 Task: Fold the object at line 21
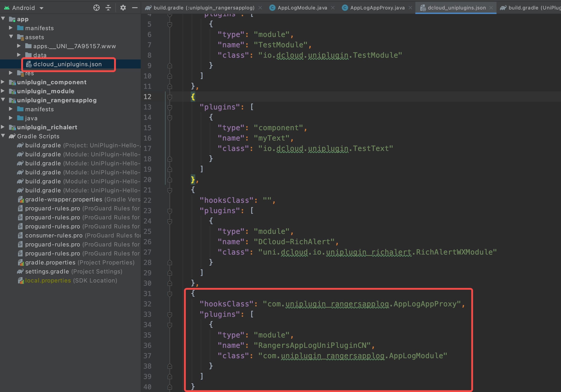pyautogui.click(x=170, y=190)
